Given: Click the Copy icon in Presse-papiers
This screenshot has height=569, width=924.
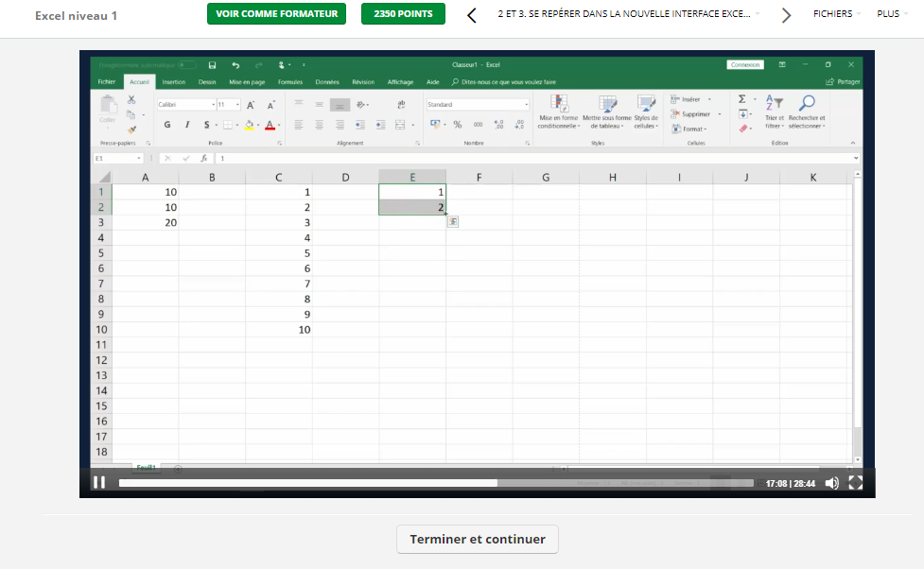Looking at the screenshot, I should (131, 114).
